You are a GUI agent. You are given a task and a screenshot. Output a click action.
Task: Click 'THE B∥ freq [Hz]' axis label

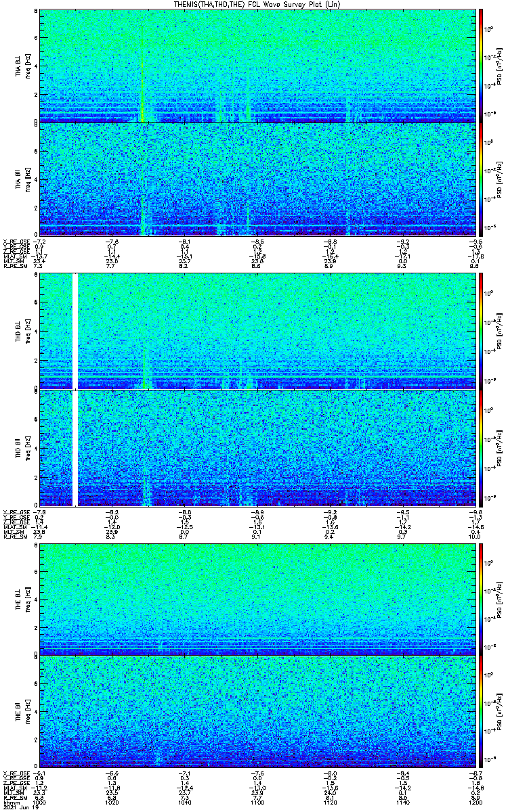(x=22, y=713)
